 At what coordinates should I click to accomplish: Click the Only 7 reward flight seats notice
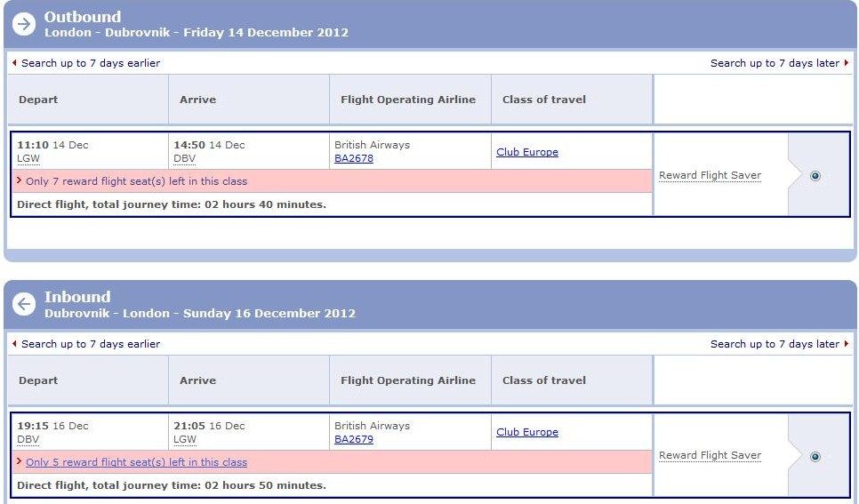pos(136,181)
